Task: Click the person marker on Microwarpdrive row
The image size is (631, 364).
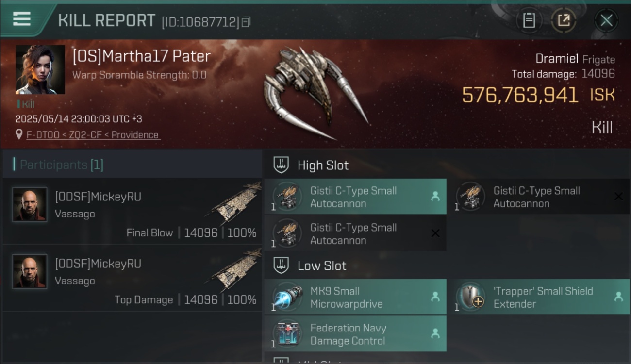Action: point(435,297)
